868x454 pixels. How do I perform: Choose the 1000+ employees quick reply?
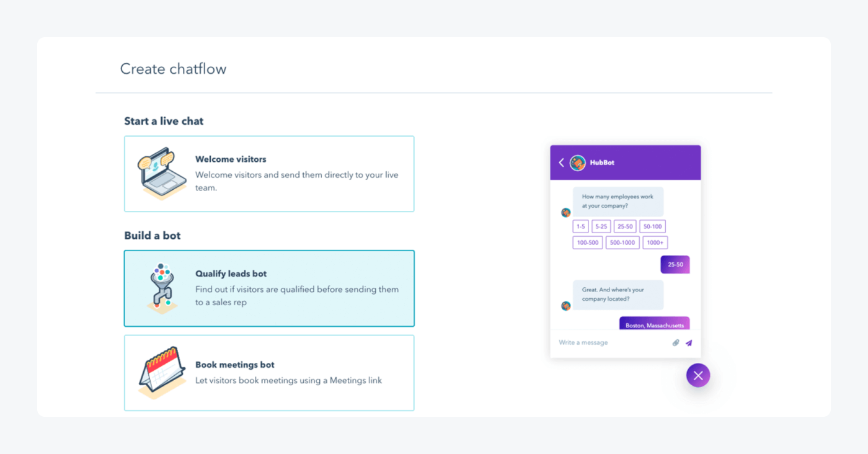pos(655,243)
